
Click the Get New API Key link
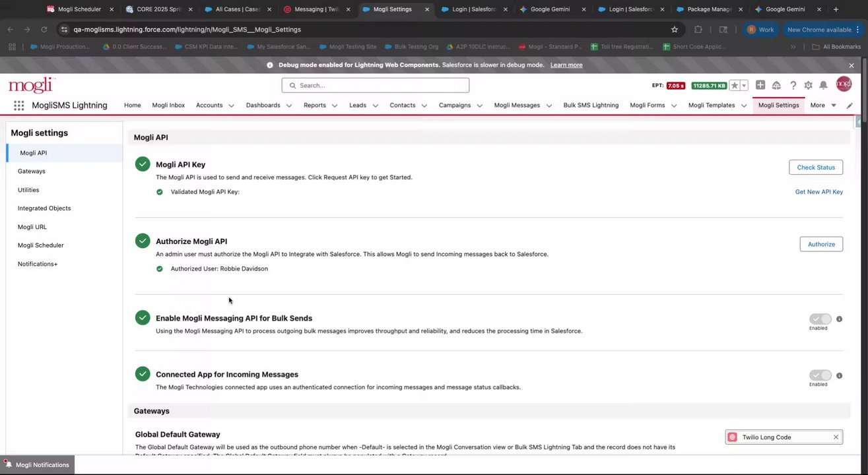[x=819, y=192]
